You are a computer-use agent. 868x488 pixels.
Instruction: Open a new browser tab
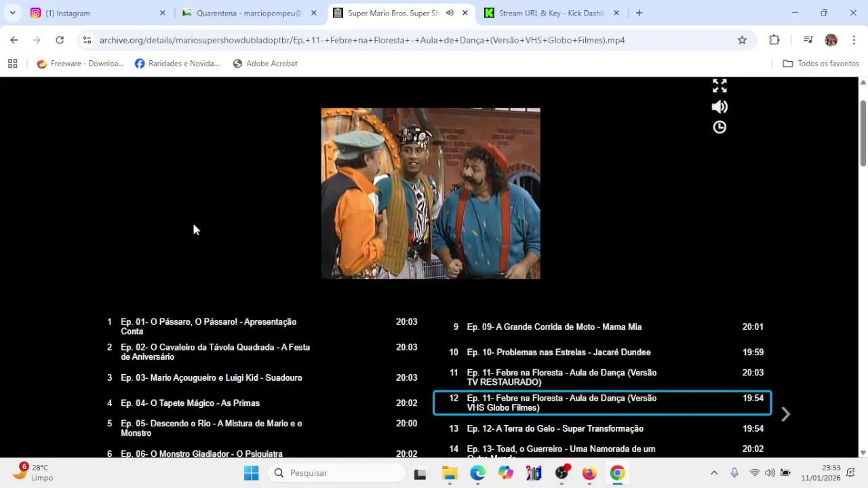point(639,13)
